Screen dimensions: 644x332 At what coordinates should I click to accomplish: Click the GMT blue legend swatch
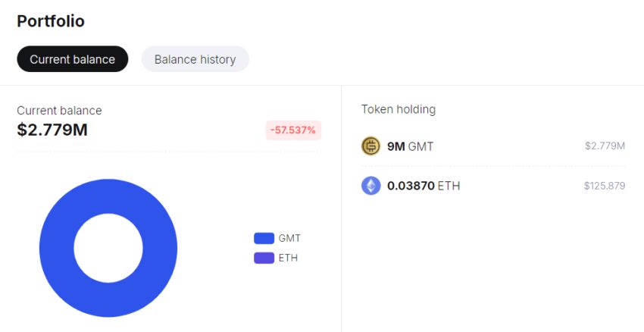(264, 238)
